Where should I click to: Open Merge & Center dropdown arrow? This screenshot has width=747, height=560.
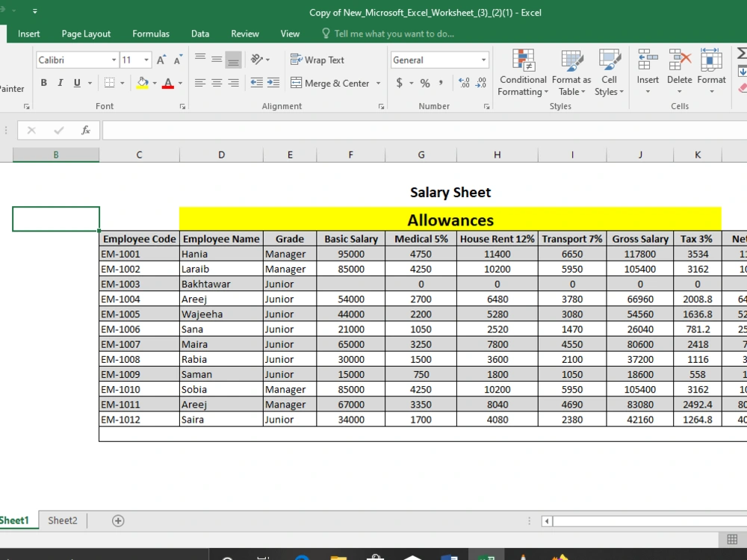(x=378, y=83)
